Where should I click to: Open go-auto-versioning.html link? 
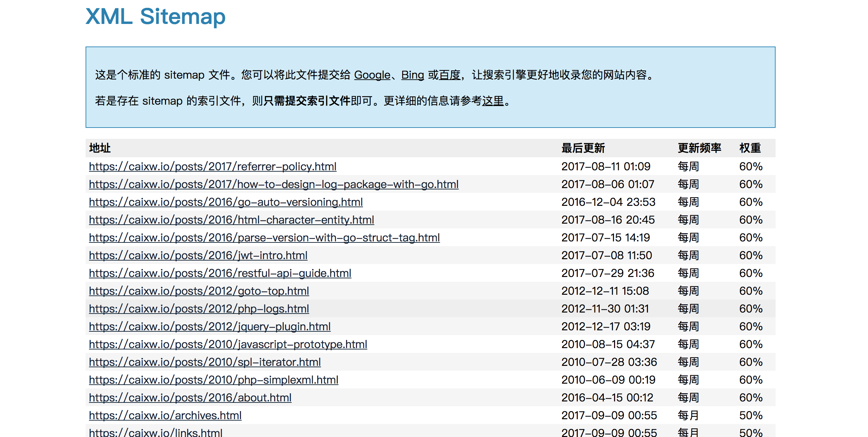[226, 202]
